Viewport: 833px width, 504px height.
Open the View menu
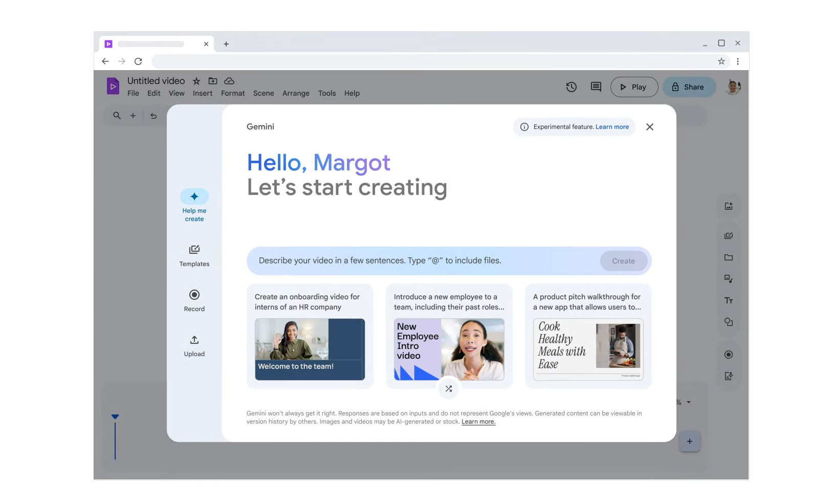click(x=177, y=93)
